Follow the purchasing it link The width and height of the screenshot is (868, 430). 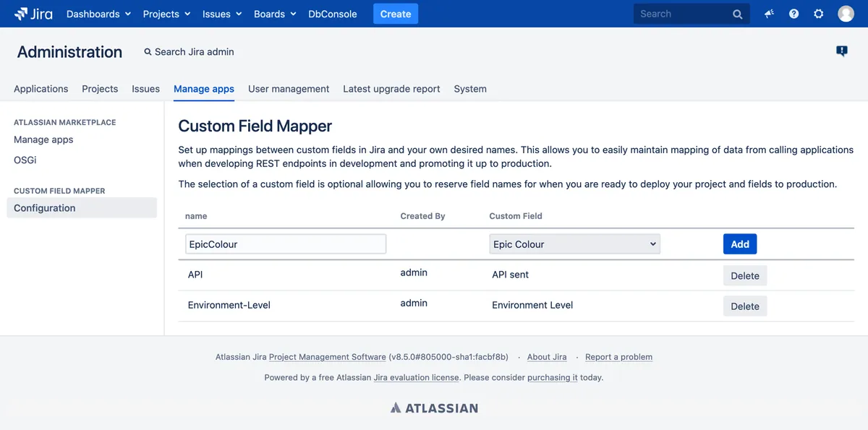pos(553,377)
